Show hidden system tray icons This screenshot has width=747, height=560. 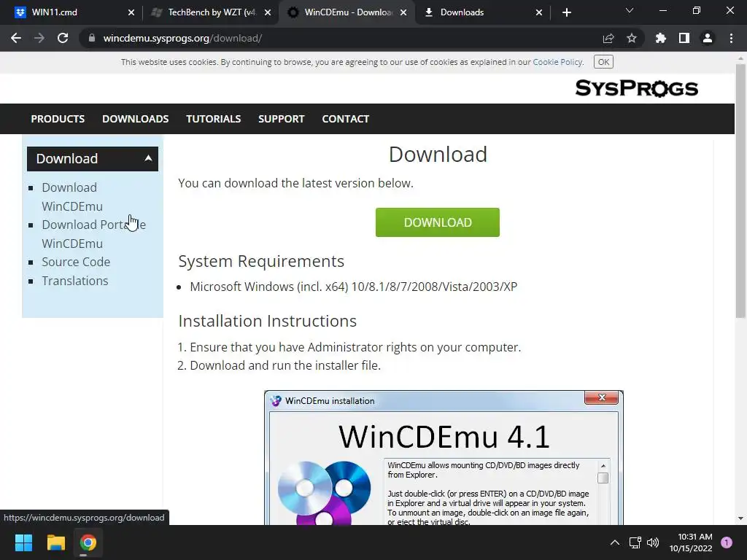click(615, 542)
